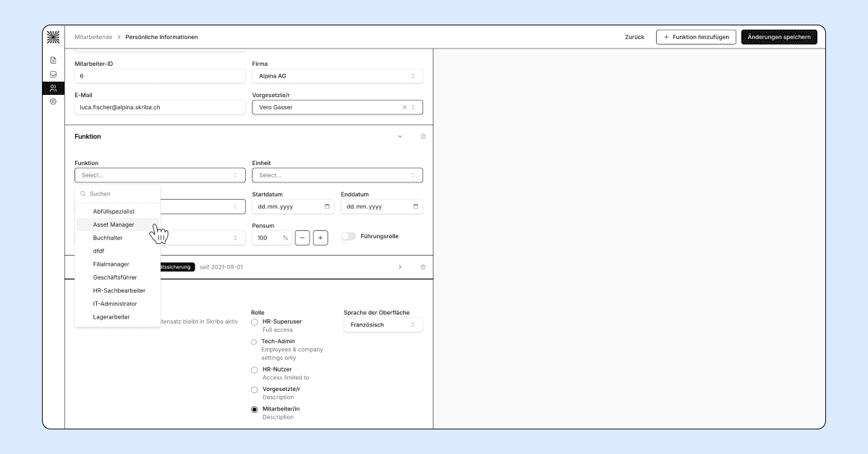Click the Skriba starburst logo
The height and width of the screenshot is (454, 868).
click(x=53, y=37)
